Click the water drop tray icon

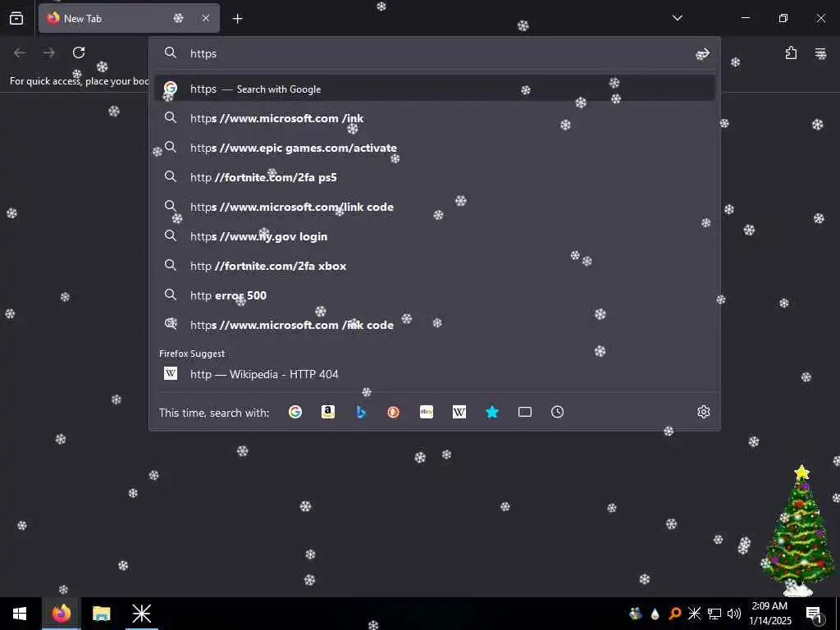click(655, 614)
